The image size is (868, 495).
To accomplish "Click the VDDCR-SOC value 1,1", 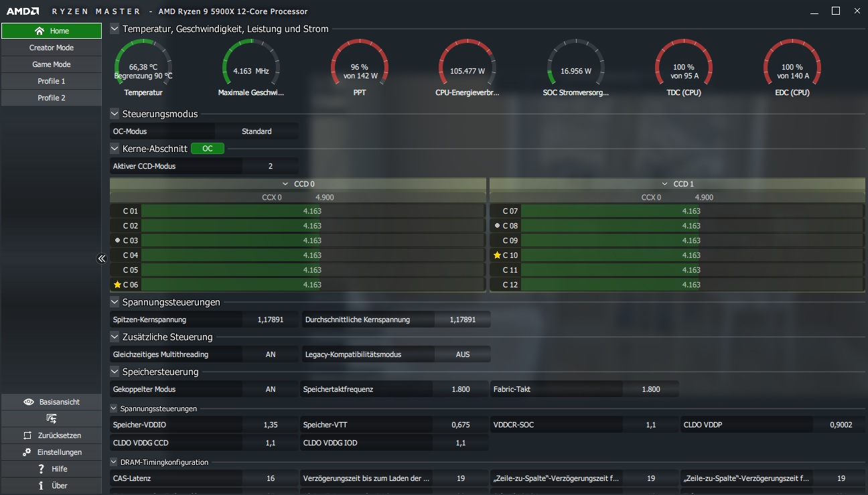I will click(x=651, y=425).
